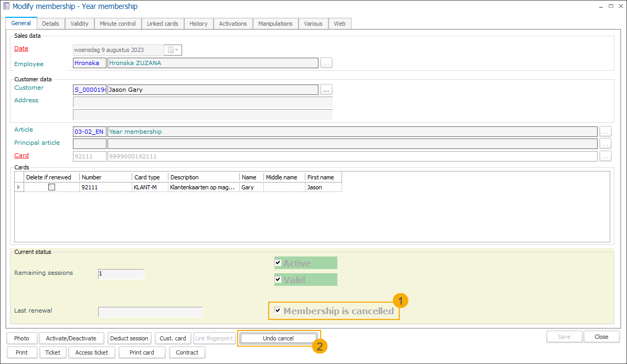The image size is (627, 364).
Task: Toggle the Membership is cancelled checkbox
Action: 278,311
